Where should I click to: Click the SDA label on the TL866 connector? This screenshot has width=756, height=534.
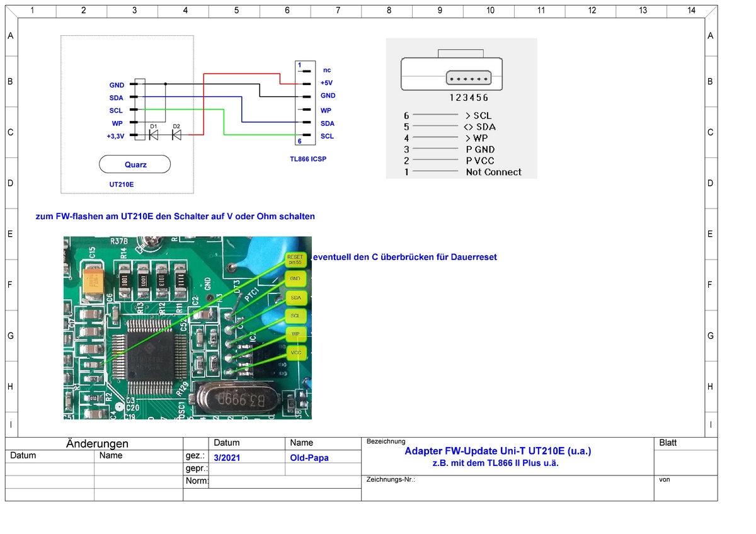pos(327,123)
